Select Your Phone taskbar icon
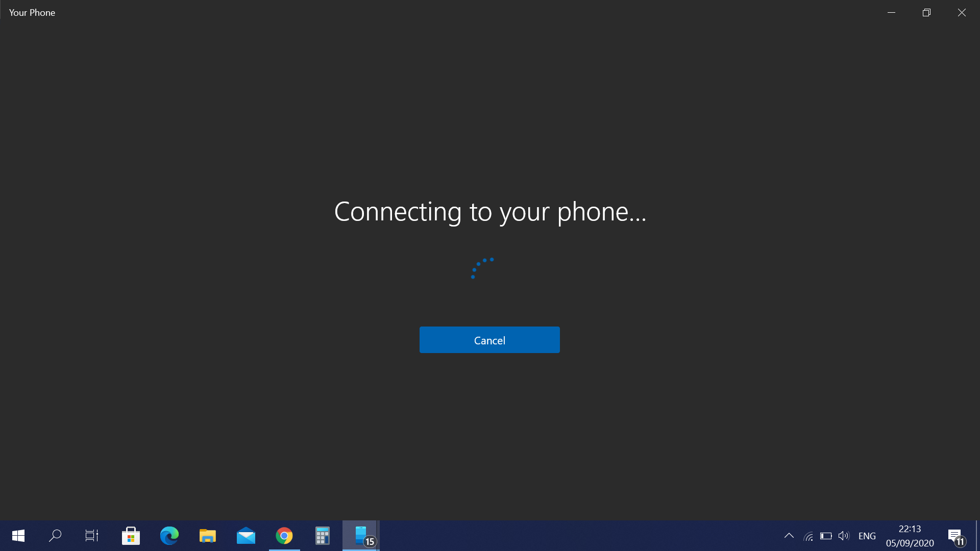980x551 pixels. pyautogui.click(x=361, y=536)
